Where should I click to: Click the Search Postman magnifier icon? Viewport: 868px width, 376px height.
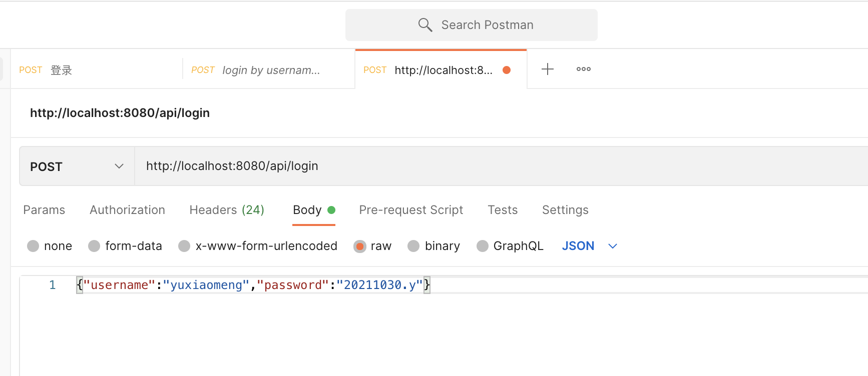425,25
